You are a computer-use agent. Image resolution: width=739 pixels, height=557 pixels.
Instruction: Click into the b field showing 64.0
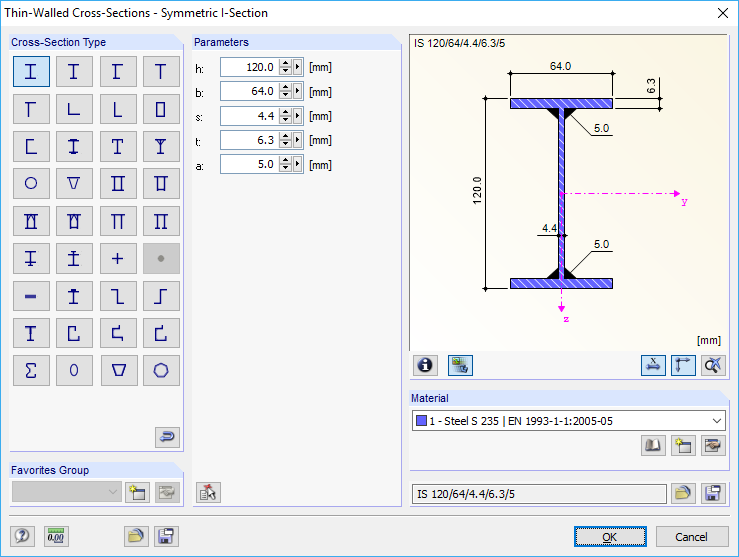[250, 91]
